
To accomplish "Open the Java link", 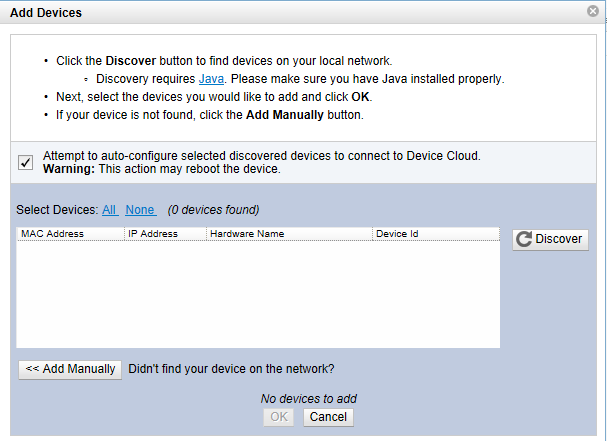I will (212, 78).
